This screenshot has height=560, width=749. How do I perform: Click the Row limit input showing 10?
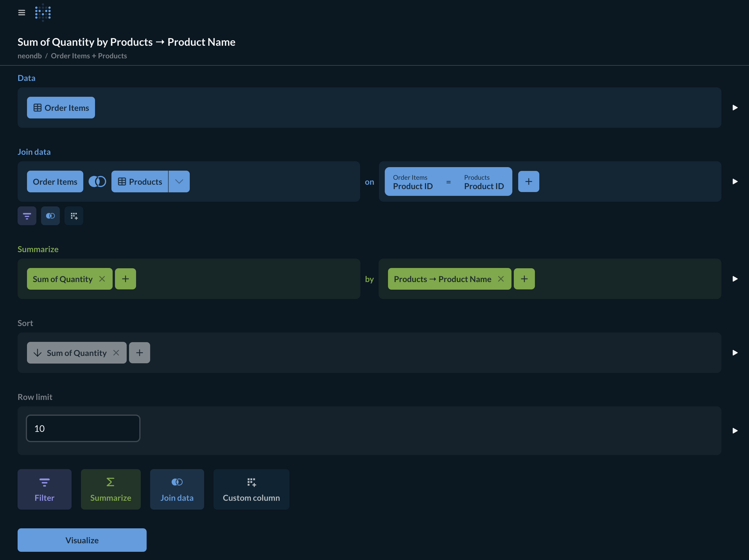83,428
